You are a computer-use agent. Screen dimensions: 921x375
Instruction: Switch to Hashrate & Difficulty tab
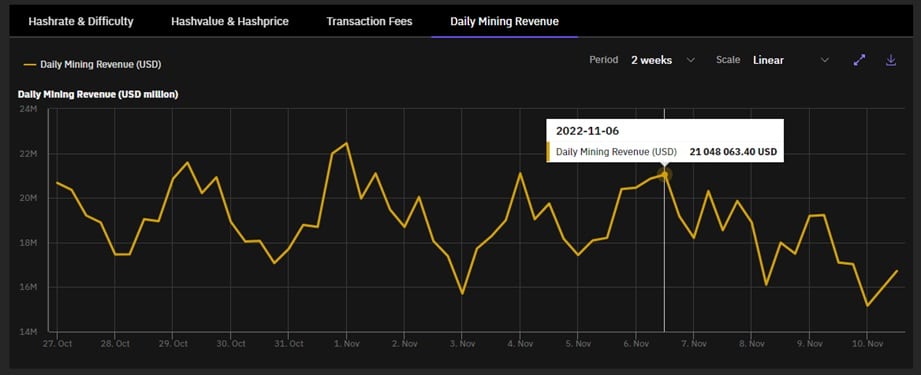81,22
